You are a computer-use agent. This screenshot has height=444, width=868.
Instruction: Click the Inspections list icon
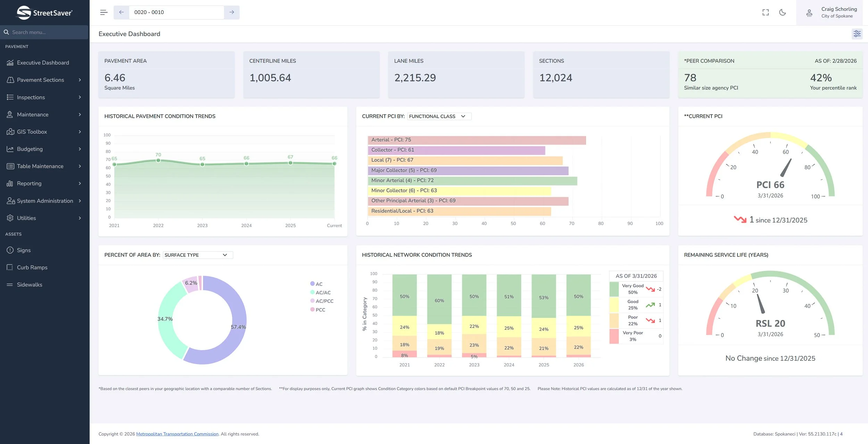[10, 97]
